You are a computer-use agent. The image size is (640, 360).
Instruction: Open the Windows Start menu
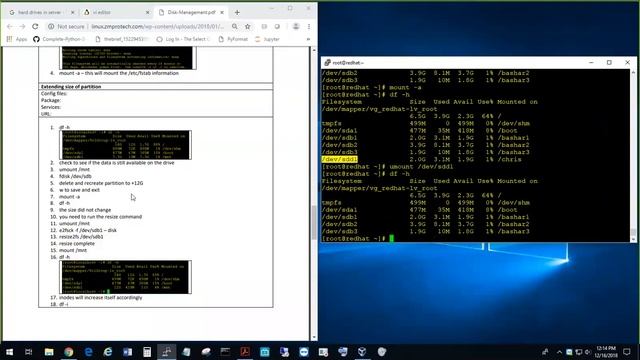tap(9, 352)
